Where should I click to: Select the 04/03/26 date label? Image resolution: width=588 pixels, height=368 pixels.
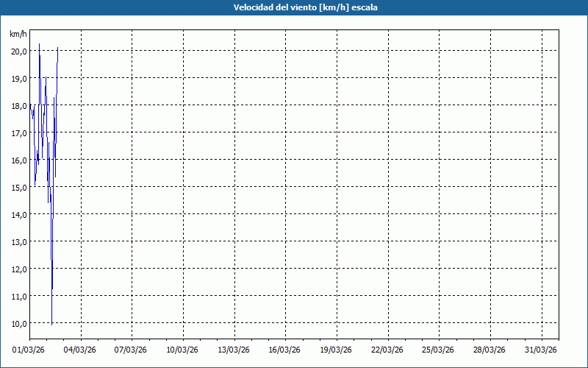[x=81, y=350]
